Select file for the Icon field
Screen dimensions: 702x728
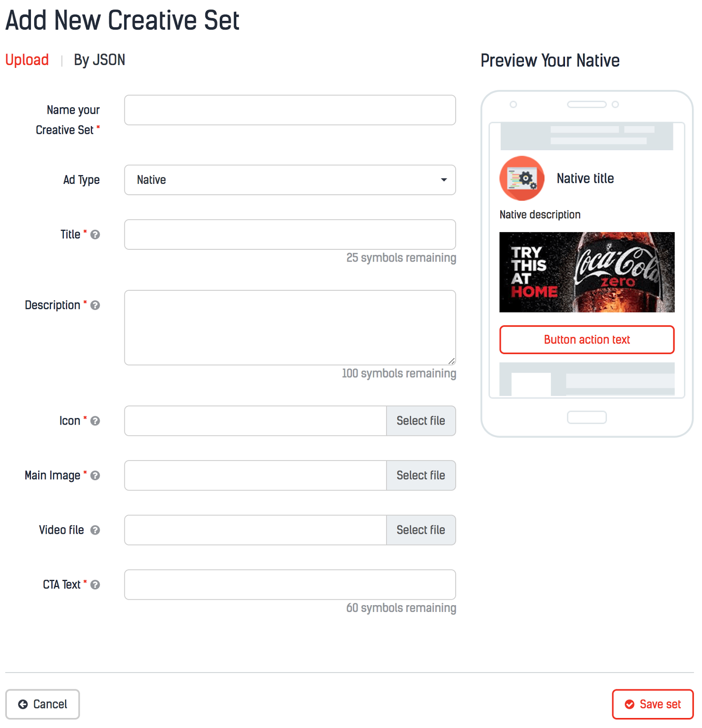(421, 421)
